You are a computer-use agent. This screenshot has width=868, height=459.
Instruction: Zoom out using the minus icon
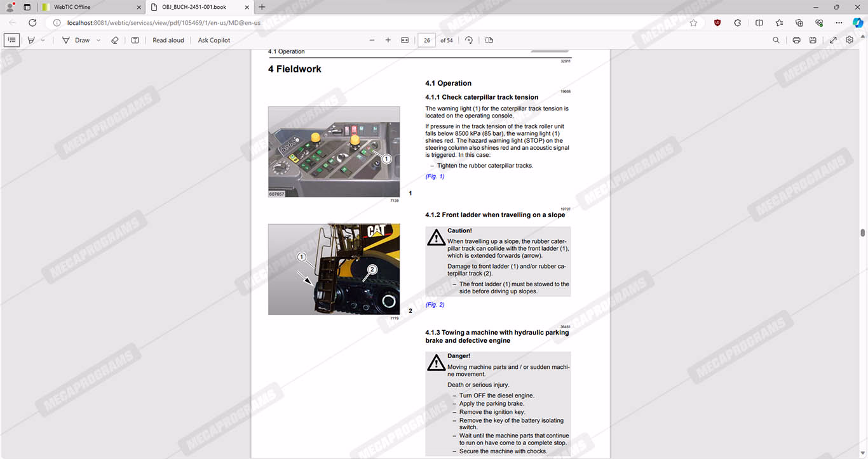[x=372, y=40]
